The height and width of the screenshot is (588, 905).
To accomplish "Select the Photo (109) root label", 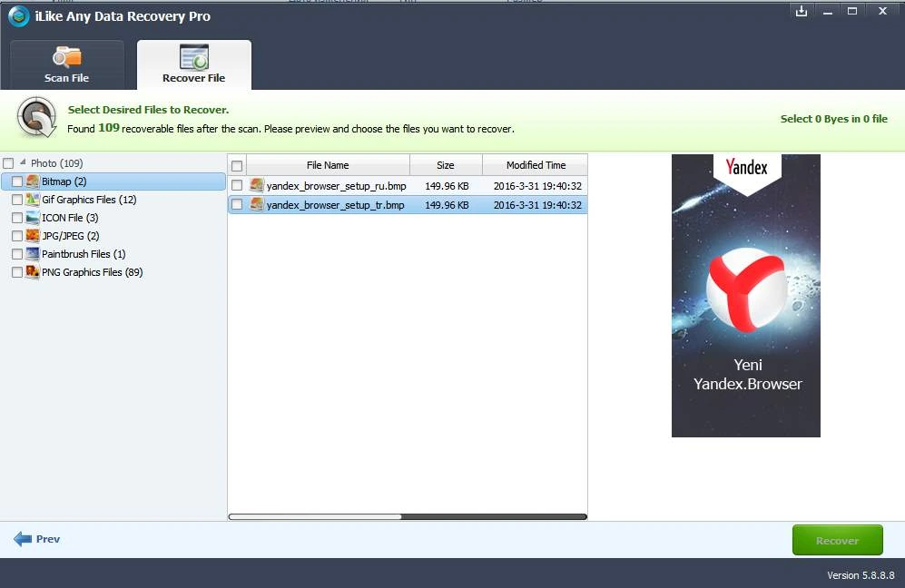I will 56,163.
